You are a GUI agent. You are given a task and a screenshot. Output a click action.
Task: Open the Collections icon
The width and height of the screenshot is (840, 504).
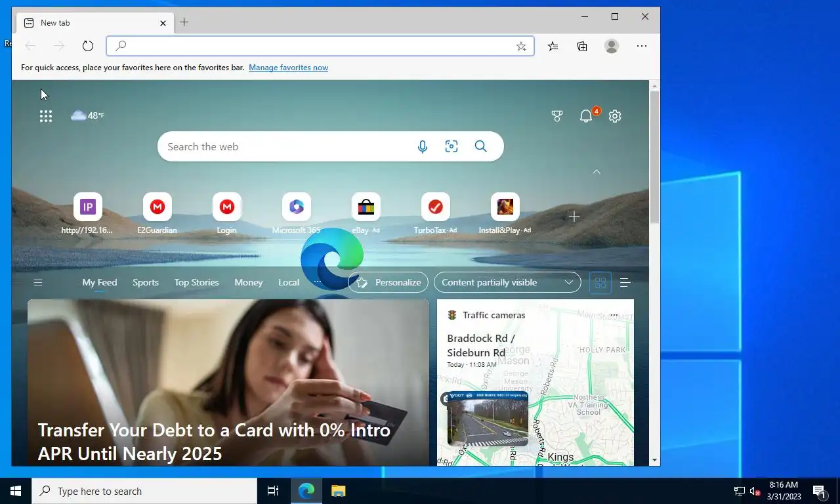click(582, 46)
